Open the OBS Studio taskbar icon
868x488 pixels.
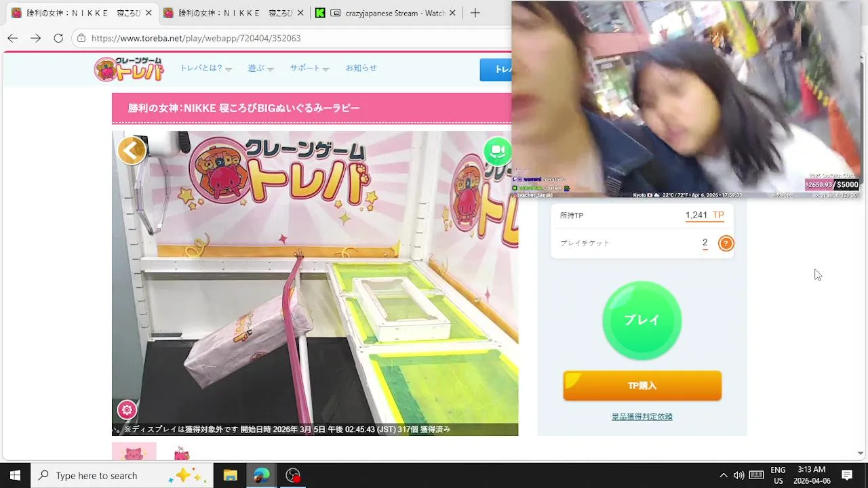tap(293, 475)
